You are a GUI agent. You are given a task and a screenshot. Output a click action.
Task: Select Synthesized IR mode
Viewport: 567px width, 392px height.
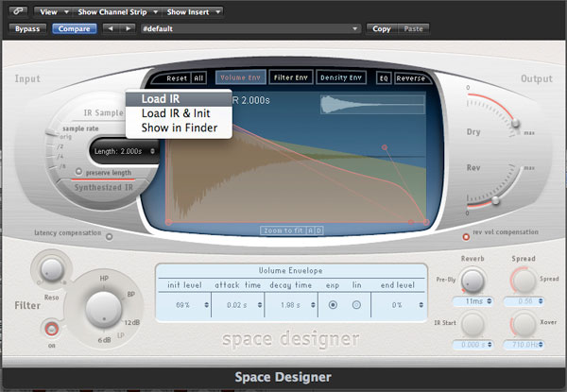point(104,188)
